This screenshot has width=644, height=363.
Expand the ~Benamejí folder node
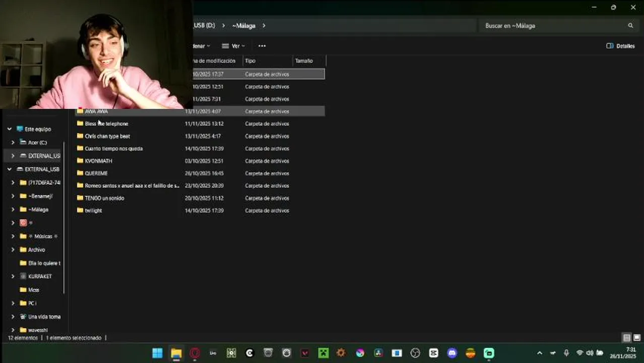[x=13, y=196]
